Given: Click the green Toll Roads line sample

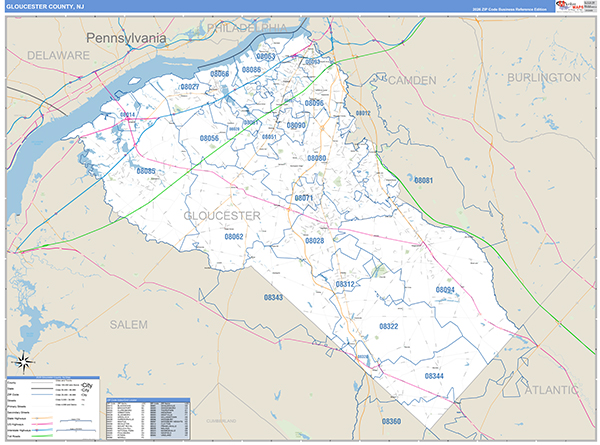Looking at the screenshot, I should click(42, 436).
